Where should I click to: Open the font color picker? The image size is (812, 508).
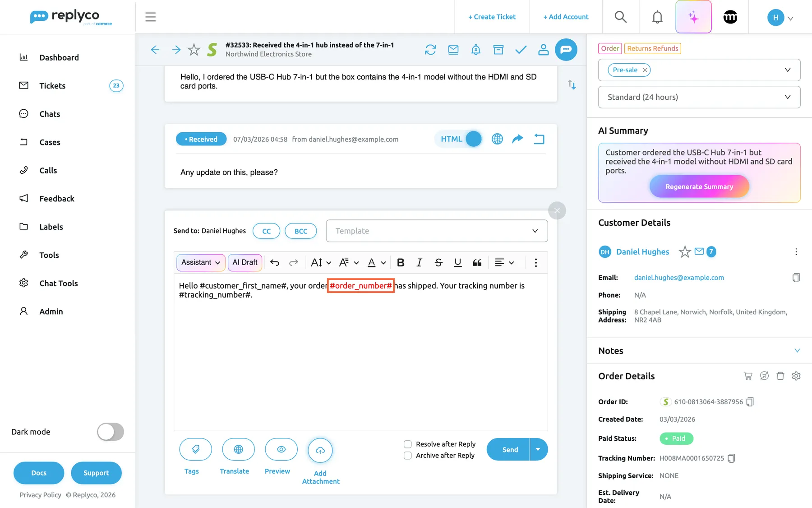pos(376,262)
